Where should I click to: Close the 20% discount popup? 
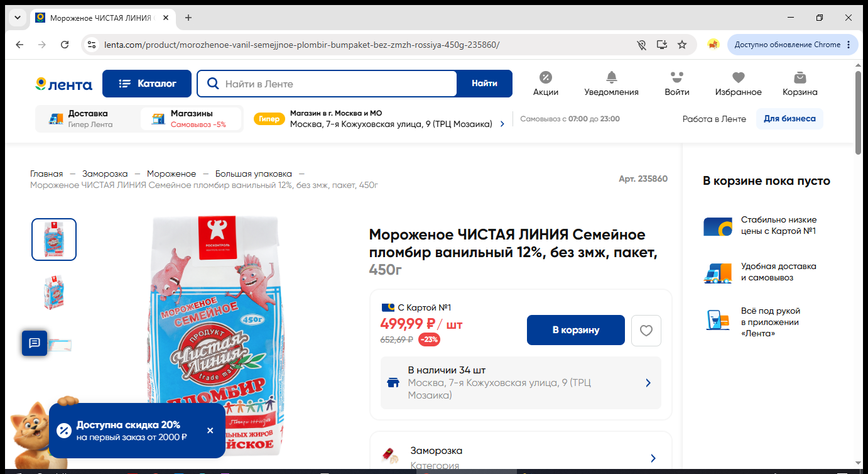point(210,431)
